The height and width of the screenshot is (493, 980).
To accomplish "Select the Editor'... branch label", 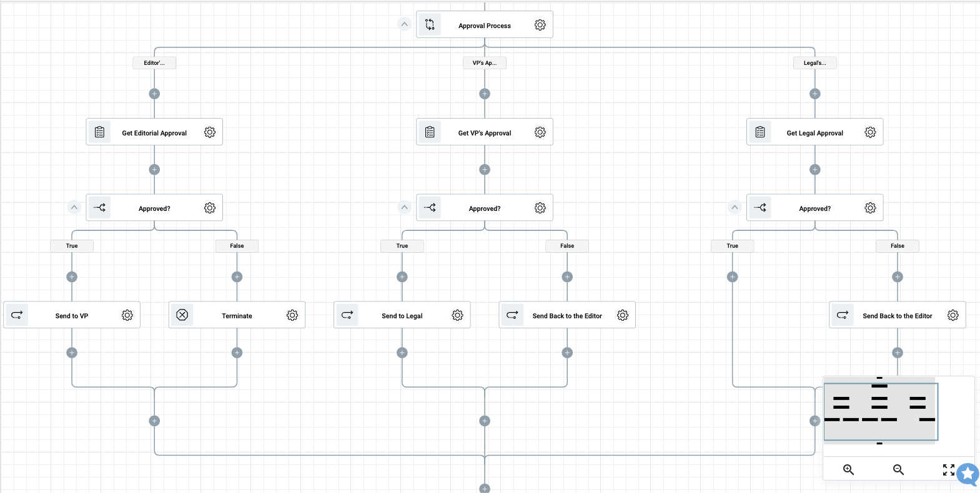I will point(154,63).
